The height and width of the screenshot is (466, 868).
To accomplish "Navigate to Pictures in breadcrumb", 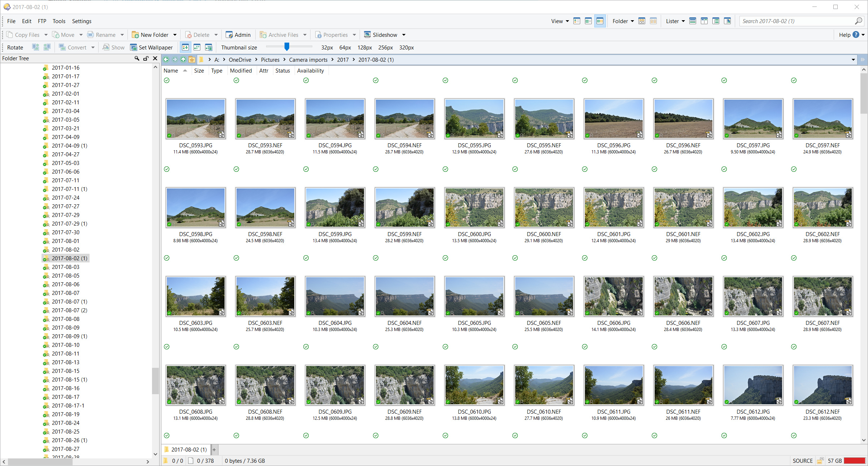I will (270, 60).
